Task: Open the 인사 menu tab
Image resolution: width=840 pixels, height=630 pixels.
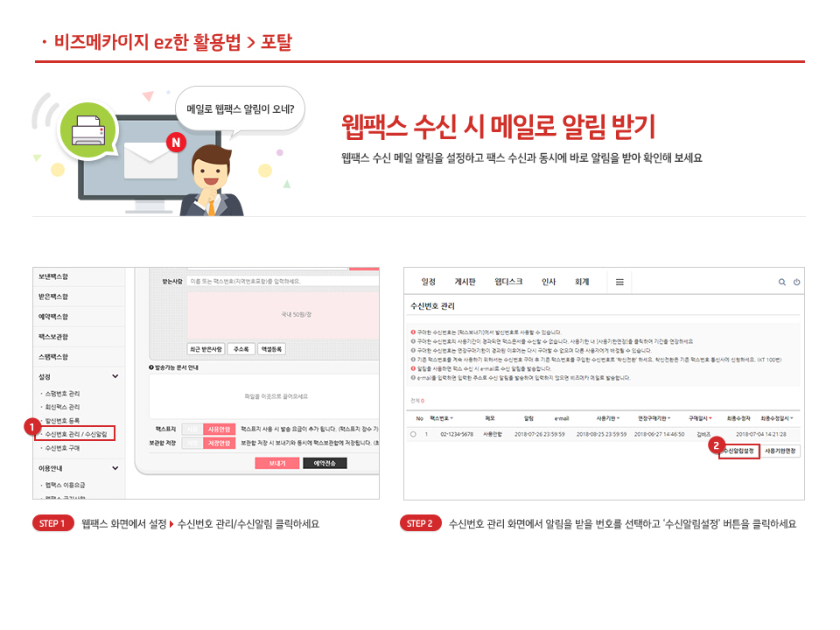Action: [549, 282]
